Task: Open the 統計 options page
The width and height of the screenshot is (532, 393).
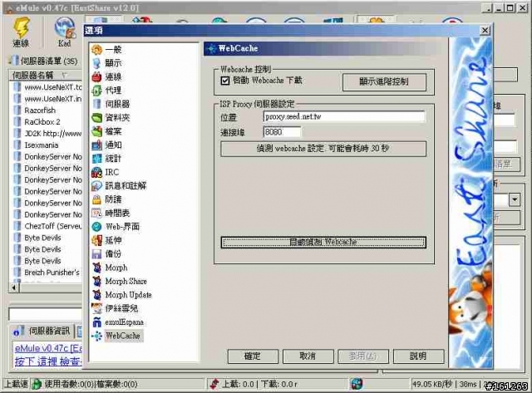Action: tap(106, 159)
